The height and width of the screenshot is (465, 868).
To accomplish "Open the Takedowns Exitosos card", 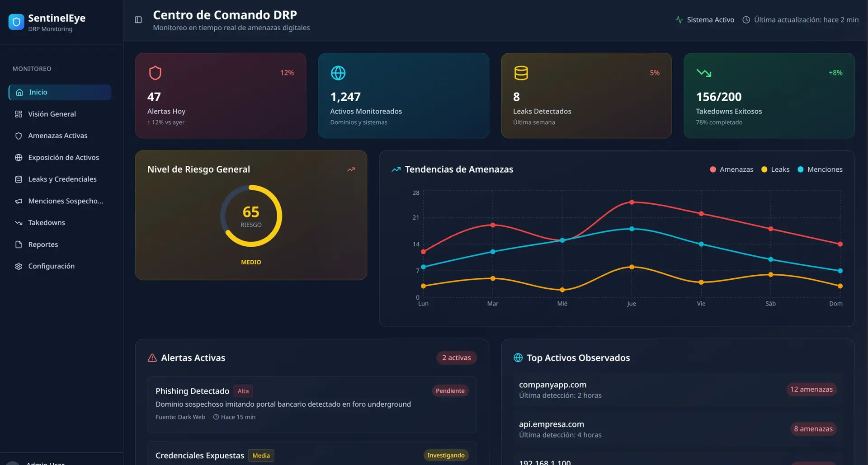I will tap(769, 96).
